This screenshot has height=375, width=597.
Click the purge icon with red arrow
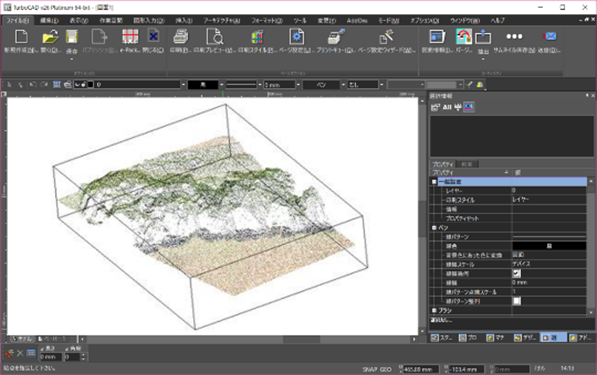[464, 37]
